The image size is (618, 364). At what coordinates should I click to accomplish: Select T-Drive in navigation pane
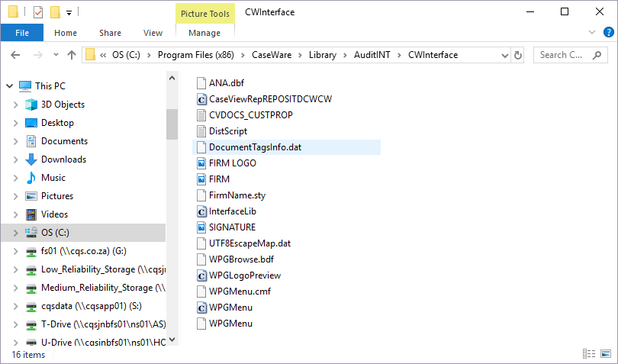click(103, 324)
